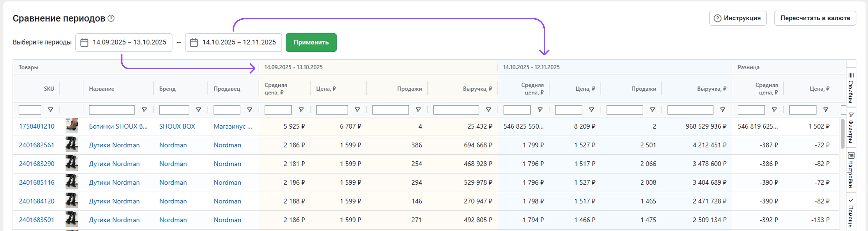Click Пересчитать в валюте button
868x231 pixels.
pyautogui.click(x=815, y=18)
